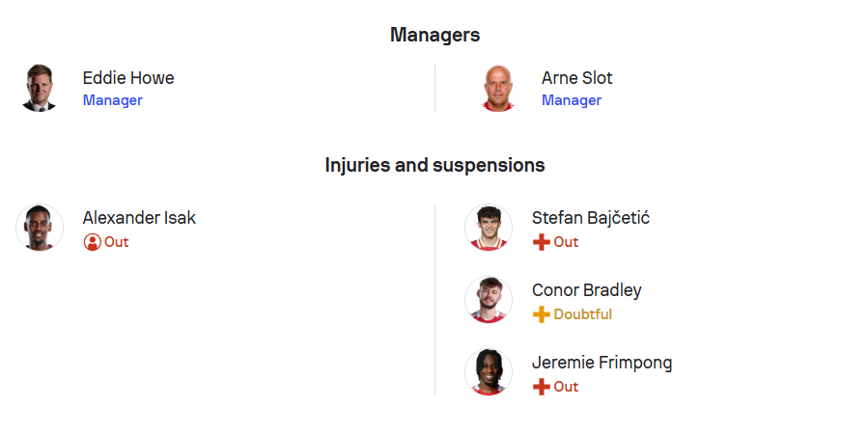The image size is (868, 434).
Task: Click the suspension icon beside Isak's Out status
Action: coord(92,242)
